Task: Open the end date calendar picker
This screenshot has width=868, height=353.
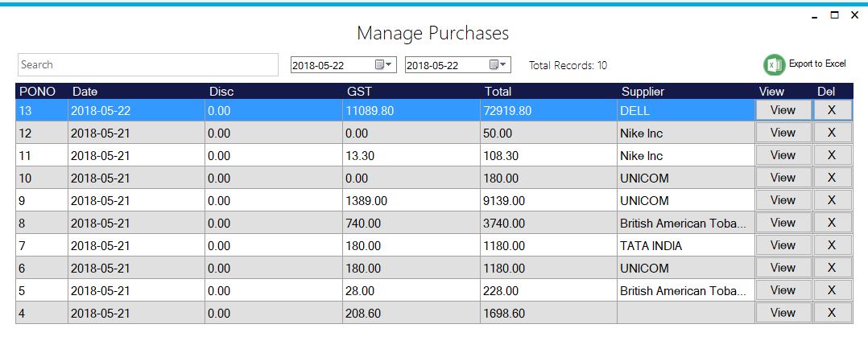Action: (498, 65)
